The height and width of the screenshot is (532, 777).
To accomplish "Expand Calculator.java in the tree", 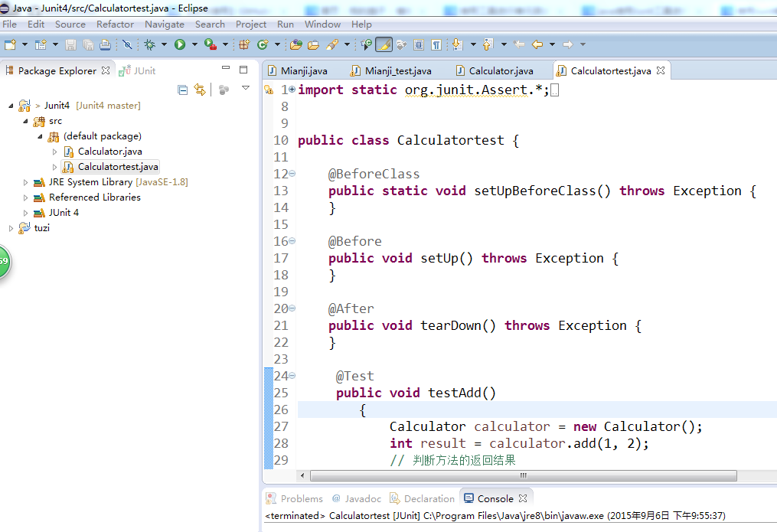I will tap(55, 152).
